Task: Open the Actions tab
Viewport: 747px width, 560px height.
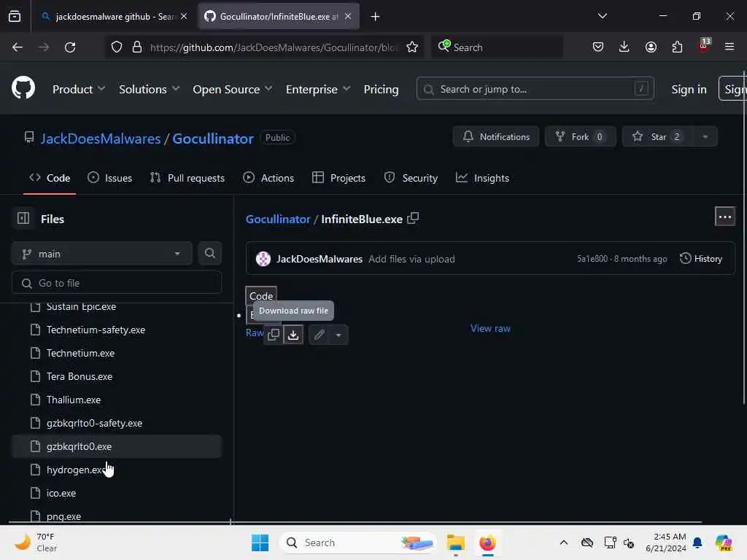Action: tap(268, 178)
